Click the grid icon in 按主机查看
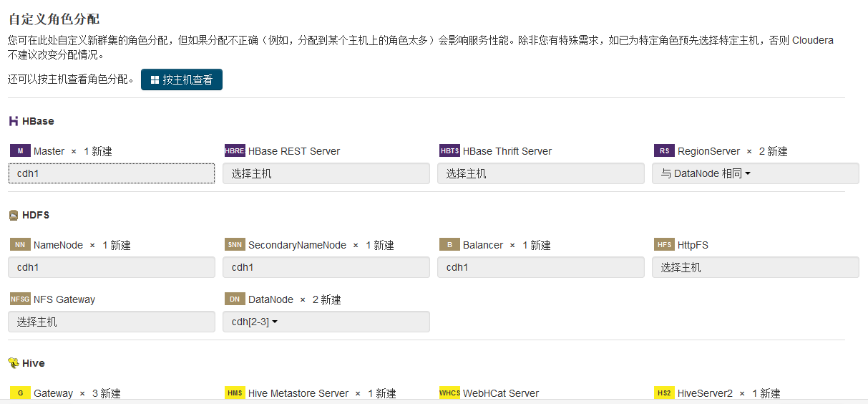The image size is (868, 404). point(155,80)
